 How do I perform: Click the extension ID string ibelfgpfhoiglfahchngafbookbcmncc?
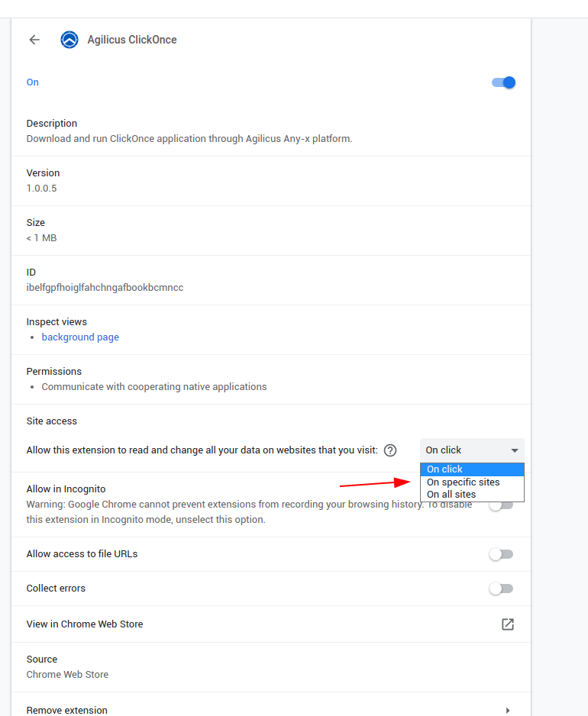[105, 288]
